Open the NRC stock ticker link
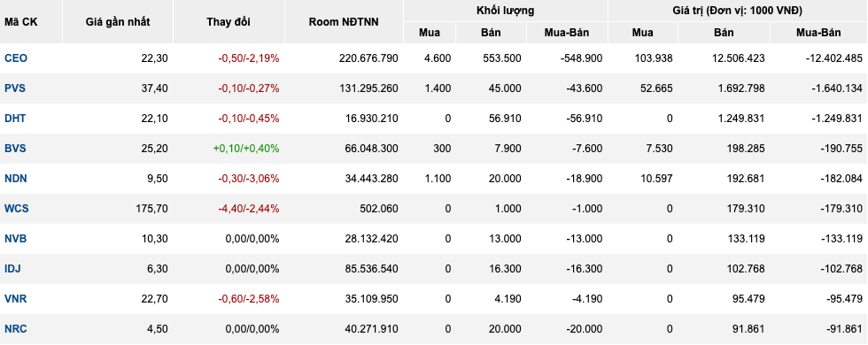Screen dimensions: 868x345 tap(16, 329)
